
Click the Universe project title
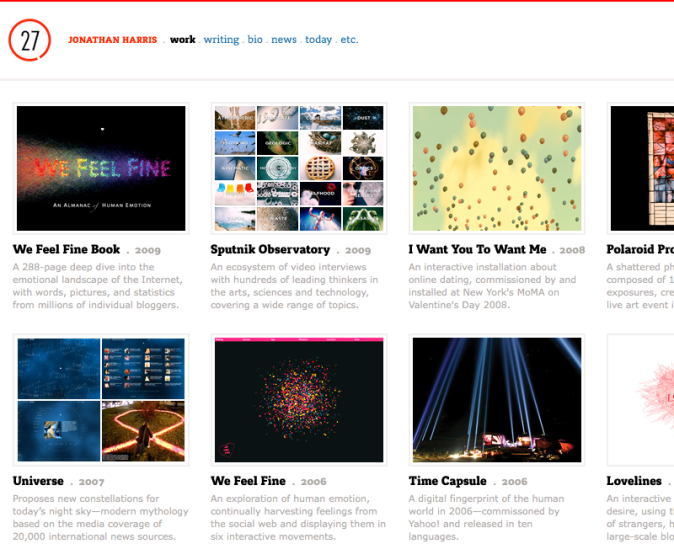click(x=38, y=481)
